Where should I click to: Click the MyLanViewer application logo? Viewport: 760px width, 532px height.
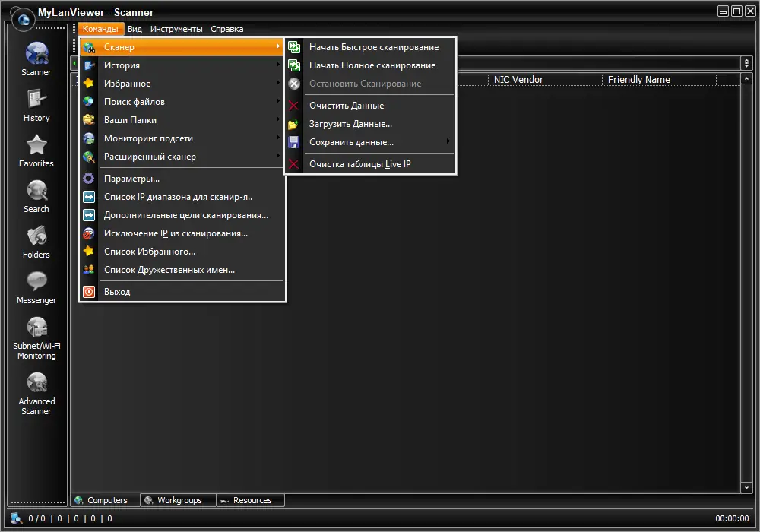[x=23, y=20]
